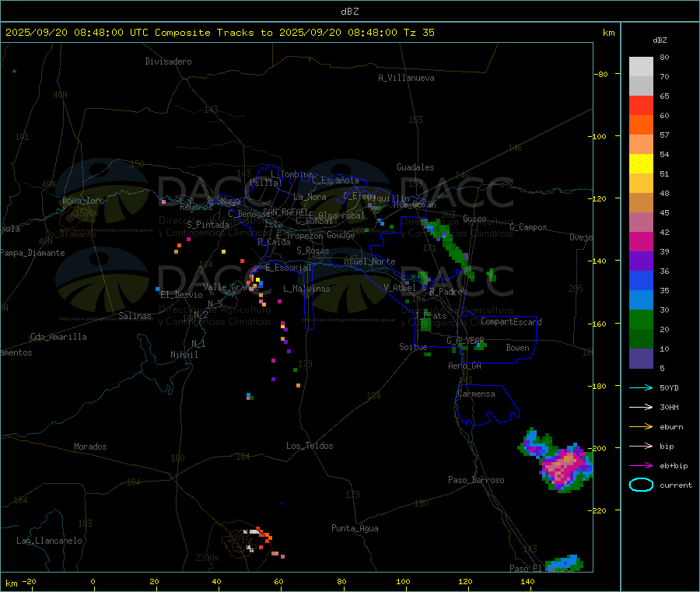Click the 'Tz 35' value in header
700x592 pixels.
coord(418,33)
